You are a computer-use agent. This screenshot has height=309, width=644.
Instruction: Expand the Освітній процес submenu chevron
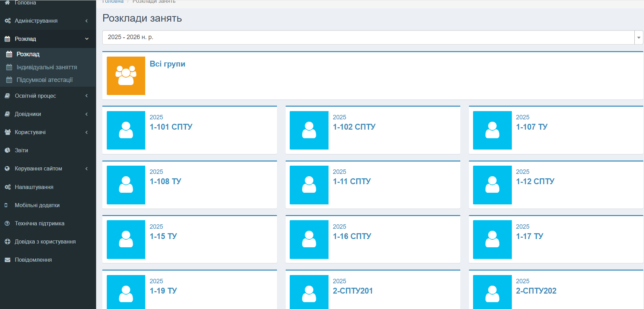[x=87, y=96]
